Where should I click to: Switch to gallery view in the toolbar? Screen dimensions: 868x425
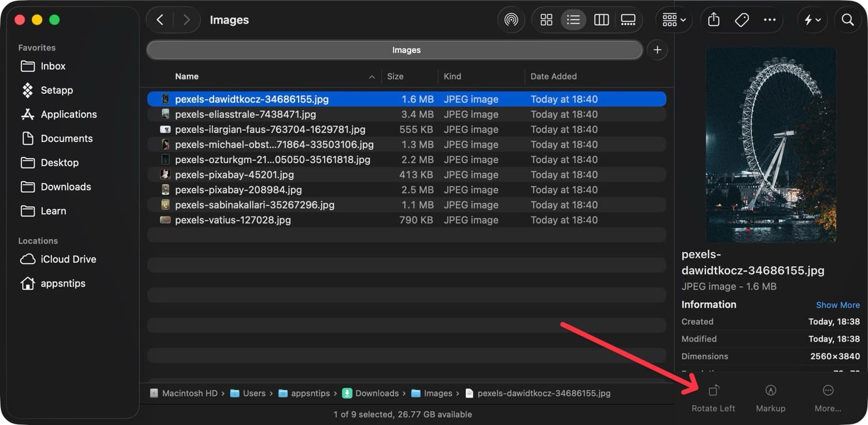pos(628,19)
